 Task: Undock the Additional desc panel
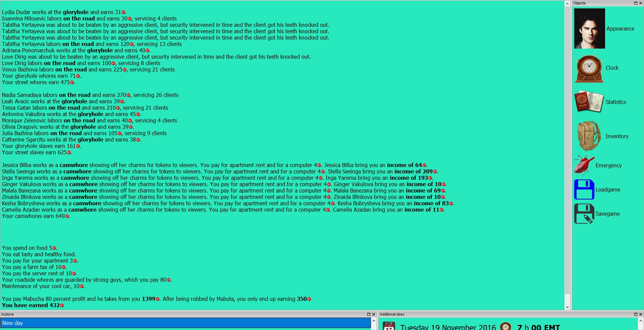coord(635,314)
